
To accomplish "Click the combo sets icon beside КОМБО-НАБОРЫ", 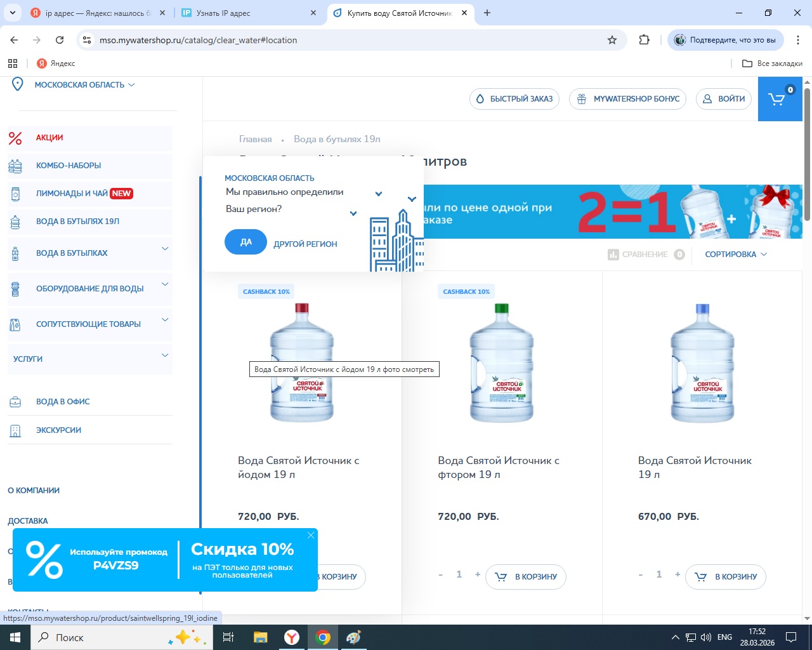I will tap(15, 166).
